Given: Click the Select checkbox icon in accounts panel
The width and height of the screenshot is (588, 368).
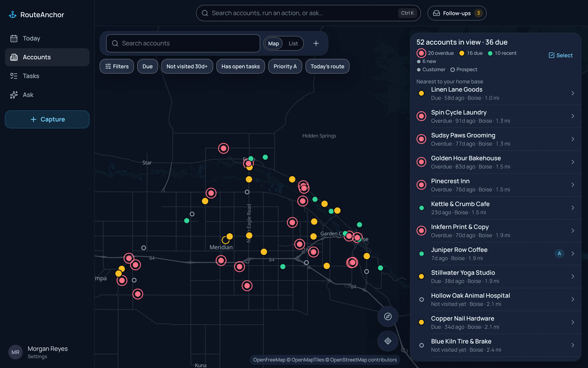Looking at the screenshot, I should 551,55.
